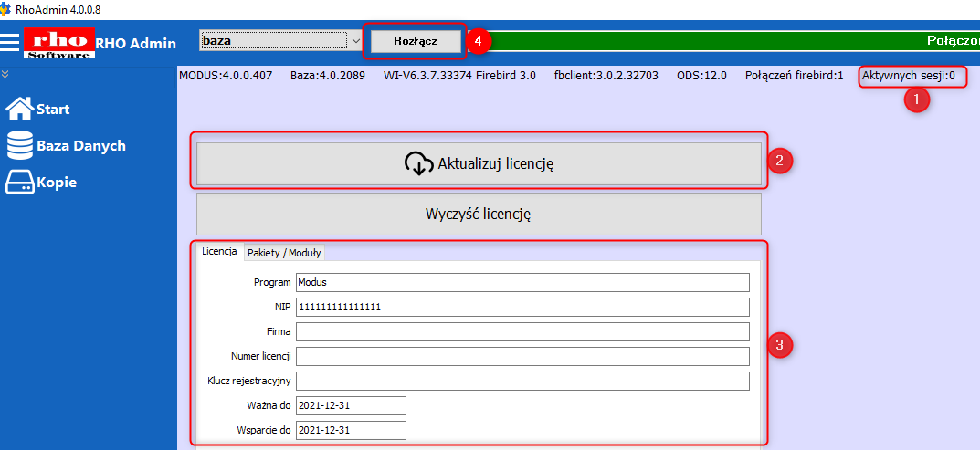The height and width of the screenshot is (450, 980).
Task: Switch to Pakiety / Moduły tab
Action: point(284,253)
